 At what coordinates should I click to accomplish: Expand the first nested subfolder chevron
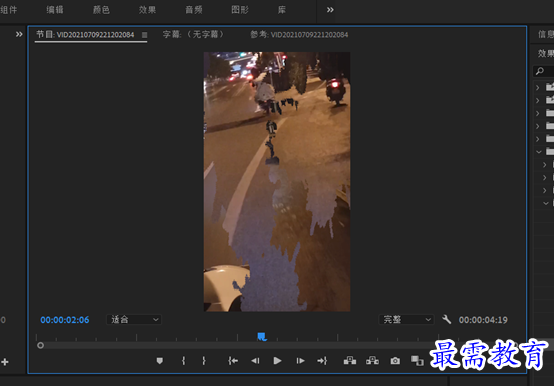click(545, 165)
